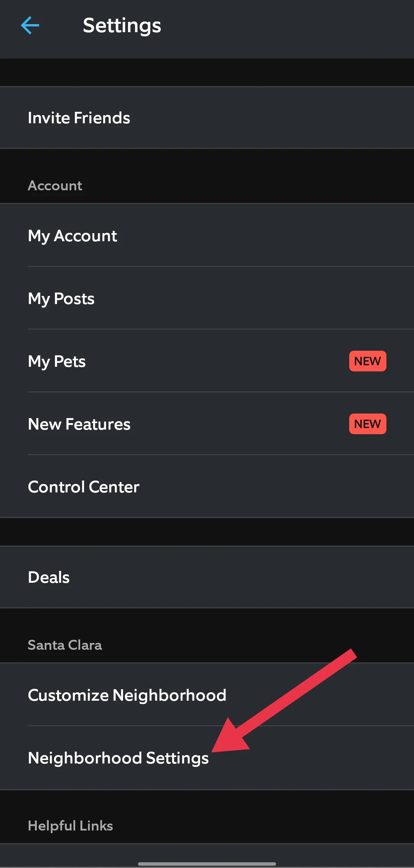Open Control Center
This screenshot has height=868, width=414.
tap(84, 487)
